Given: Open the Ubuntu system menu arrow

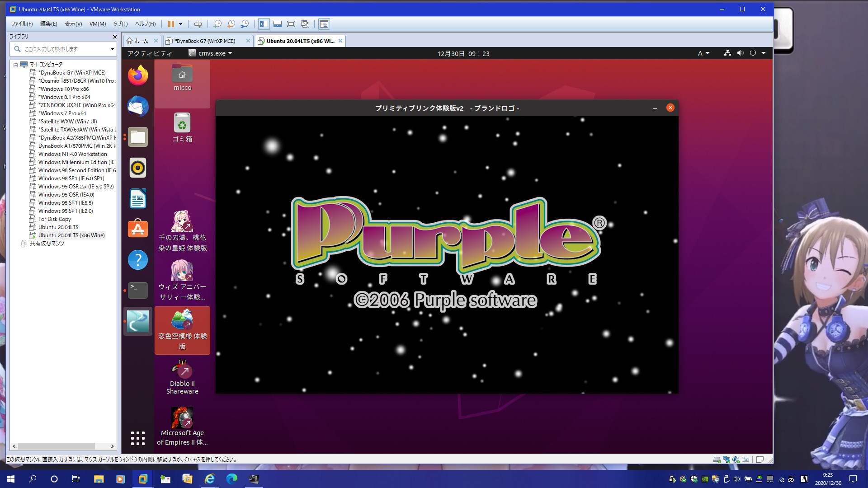Looking at the screenshot, I should coord(764,53).
